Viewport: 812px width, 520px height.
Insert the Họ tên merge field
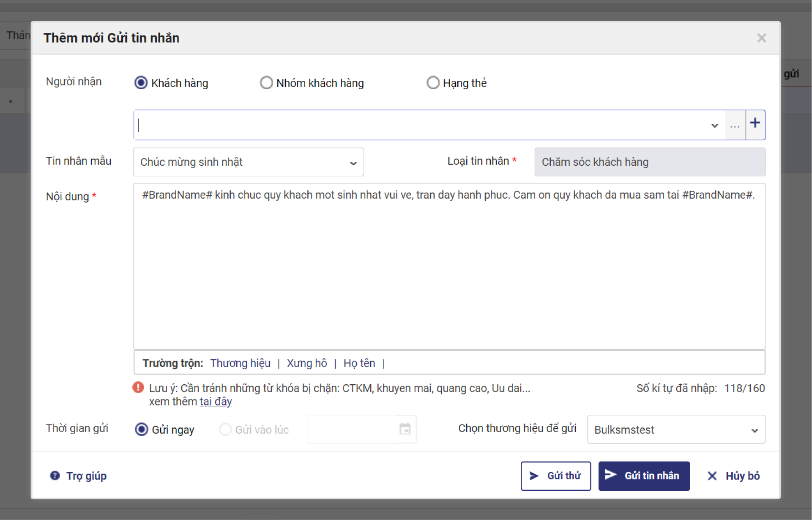point(359,363)
